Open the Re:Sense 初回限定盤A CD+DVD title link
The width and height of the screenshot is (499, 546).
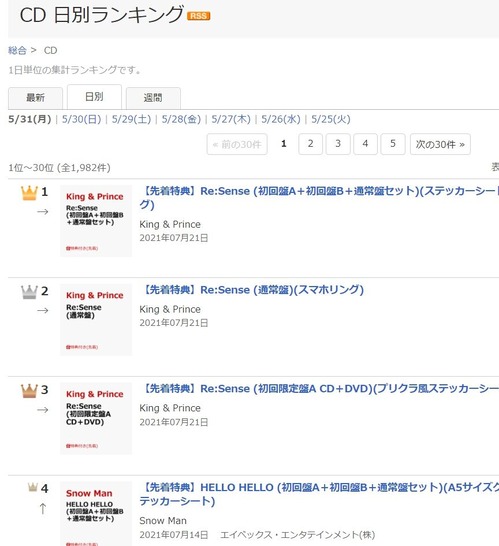[319, 389]
